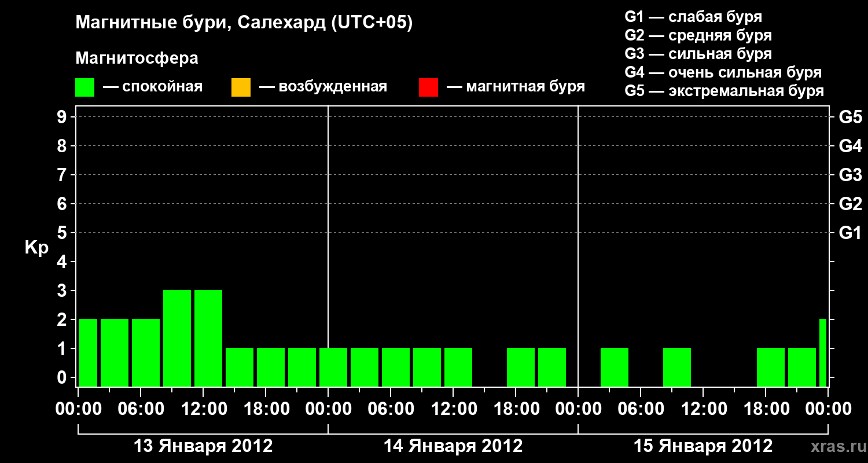Click 'G5 — экстремальная буря' legend line
Image resolution: width=868 pixels, height=463 pixels.
click(x=724, y=91)
